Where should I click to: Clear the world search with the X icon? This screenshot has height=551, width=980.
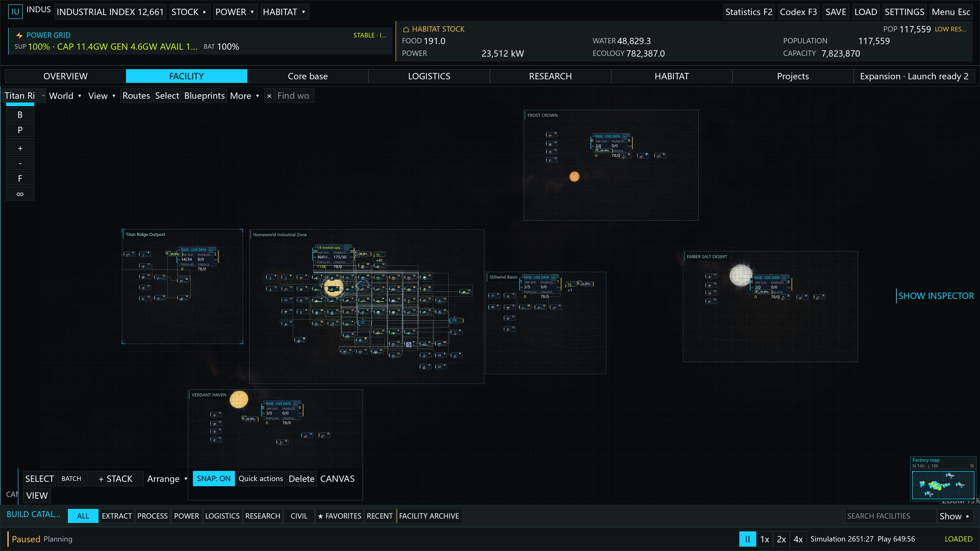pos(269,96)
